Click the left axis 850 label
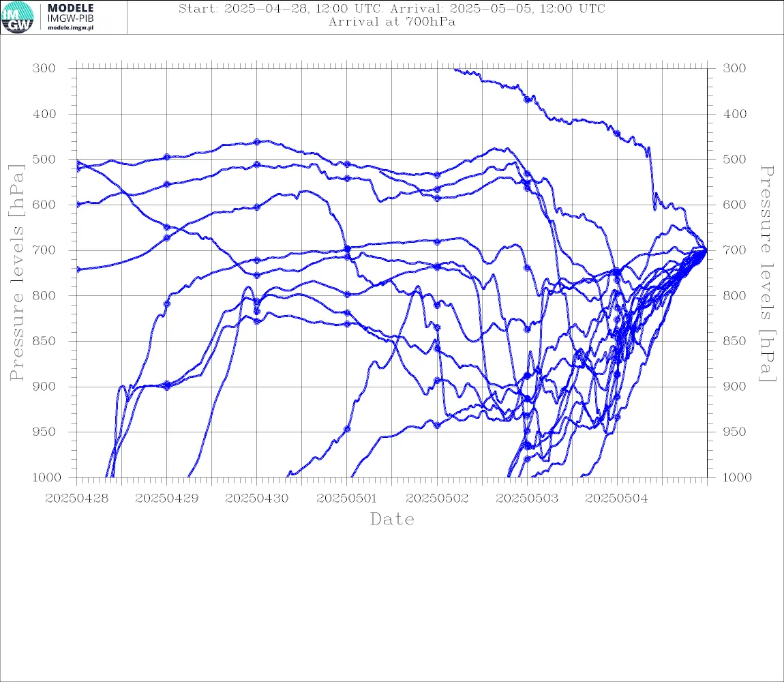 (x=44, y=341)
